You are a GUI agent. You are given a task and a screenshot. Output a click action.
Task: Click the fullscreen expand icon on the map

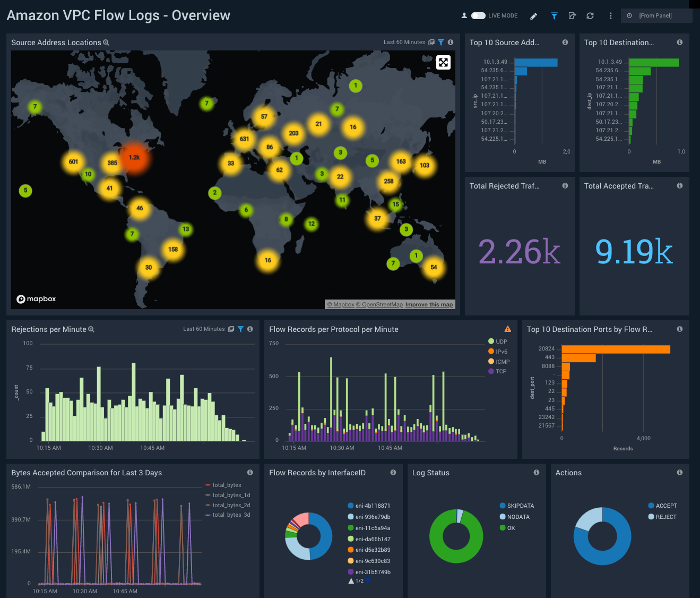point(443,62)
